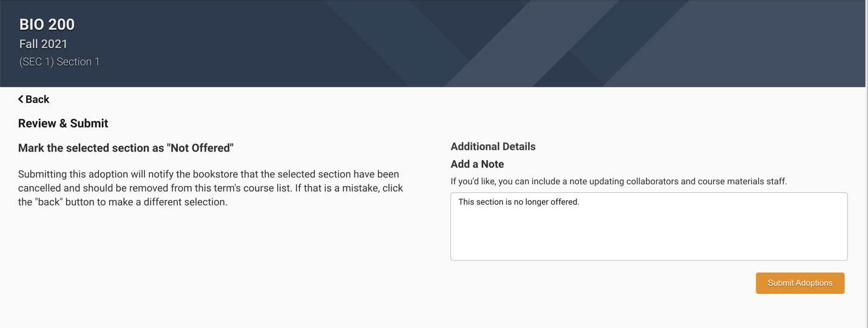Click the 'This section is no longer offered.' text
Image resolution: width=868 pixels, height=328 pixels.
[518, 202]
